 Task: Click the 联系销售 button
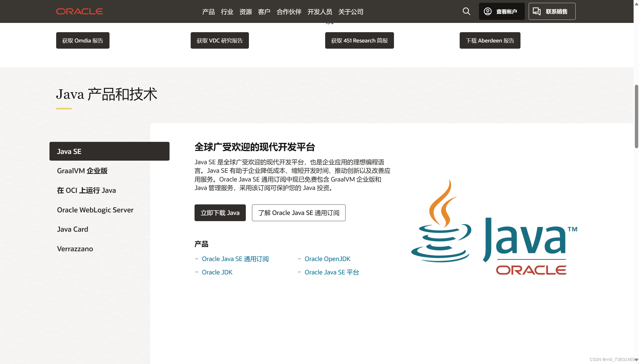(x=552, y=11)
